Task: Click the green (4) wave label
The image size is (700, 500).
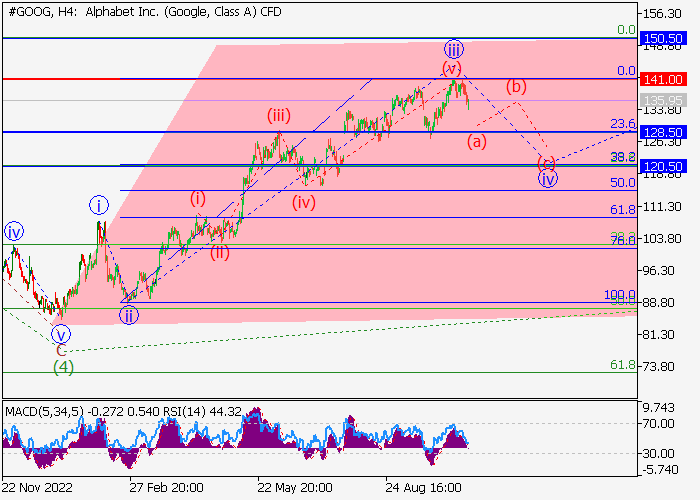Action: (62, 366)
